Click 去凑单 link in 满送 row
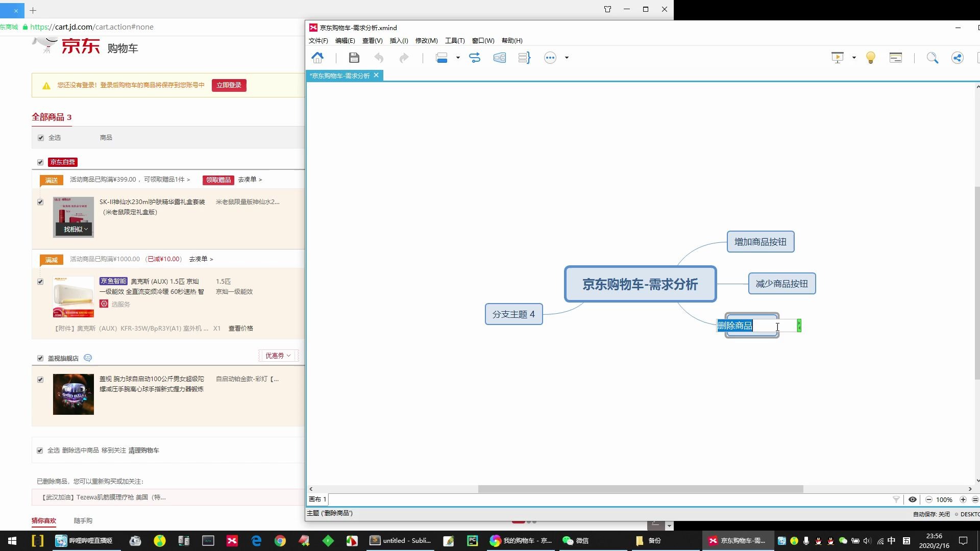This screenshot has width=980, height=551. pos(250,180)
